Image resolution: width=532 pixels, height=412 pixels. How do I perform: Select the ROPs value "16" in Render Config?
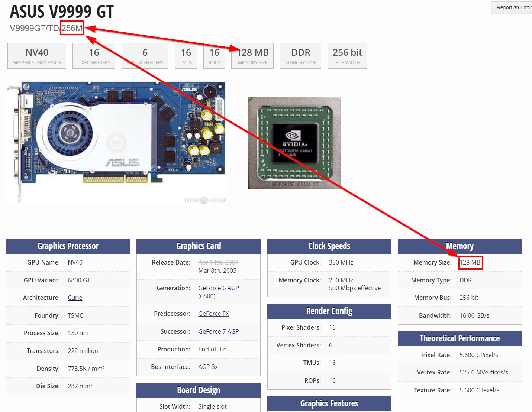332,380
